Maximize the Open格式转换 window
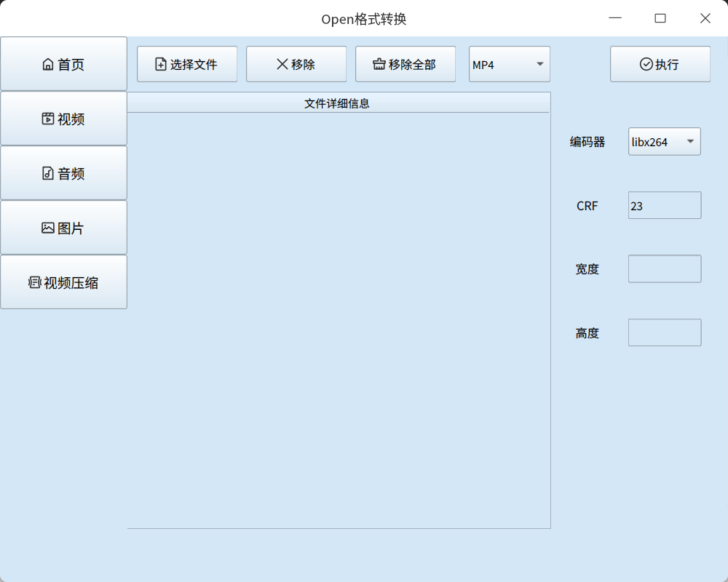The image size is (728, 582). [x=660, y=18]
